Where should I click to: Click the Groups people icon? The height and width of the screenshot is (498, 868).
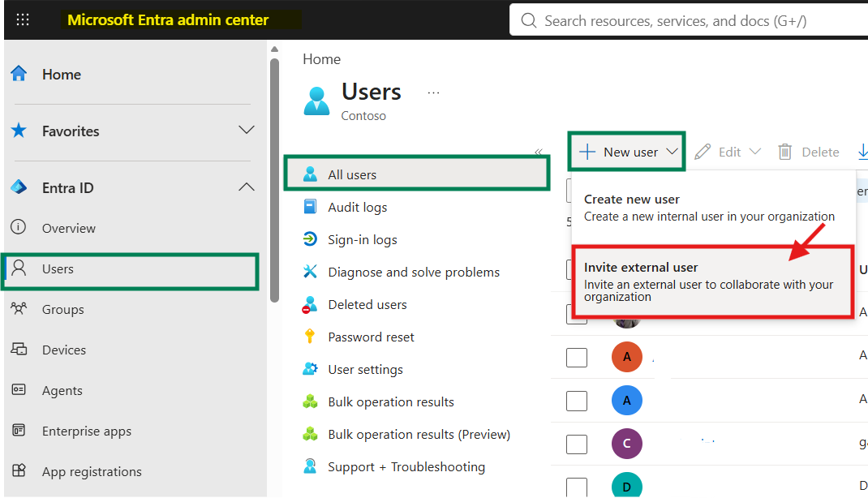click(x=19, y=309)
